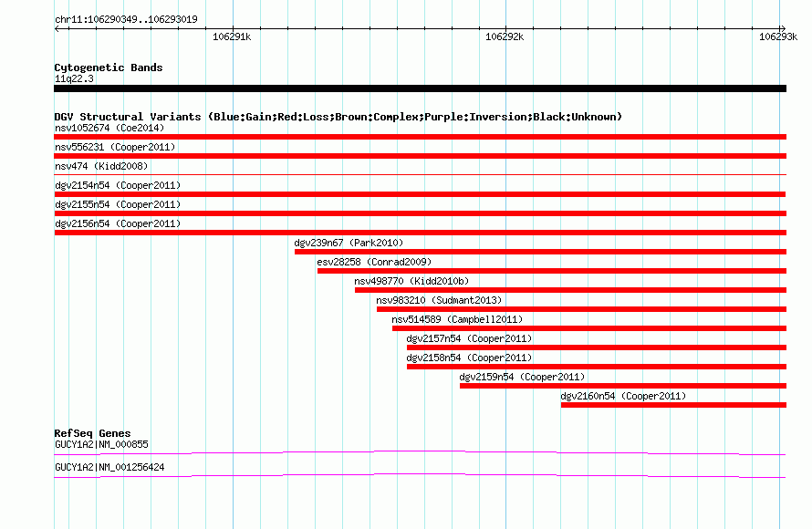812x529 pixels.
Task: Click the red bar under dgv2157n54
Action: click(x=597, y=347)
